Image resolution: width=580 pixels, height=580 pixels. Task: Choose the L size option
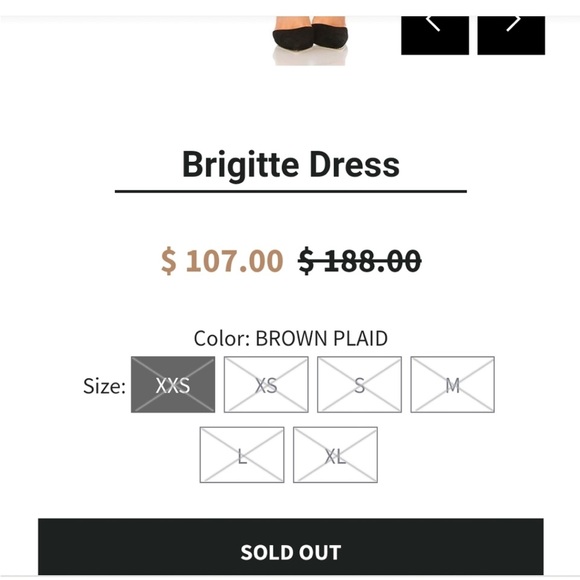pos(242,455)
